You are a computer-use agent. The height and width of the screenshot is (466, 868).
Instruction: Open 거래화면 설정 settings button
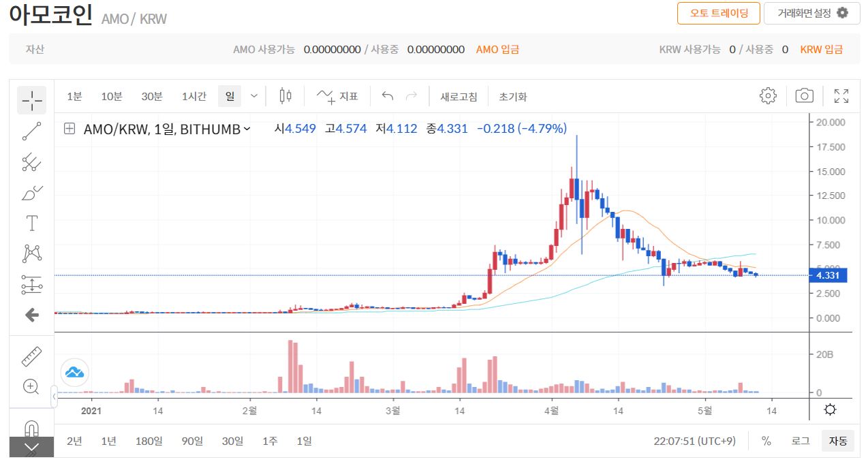[x=812, y=13]
